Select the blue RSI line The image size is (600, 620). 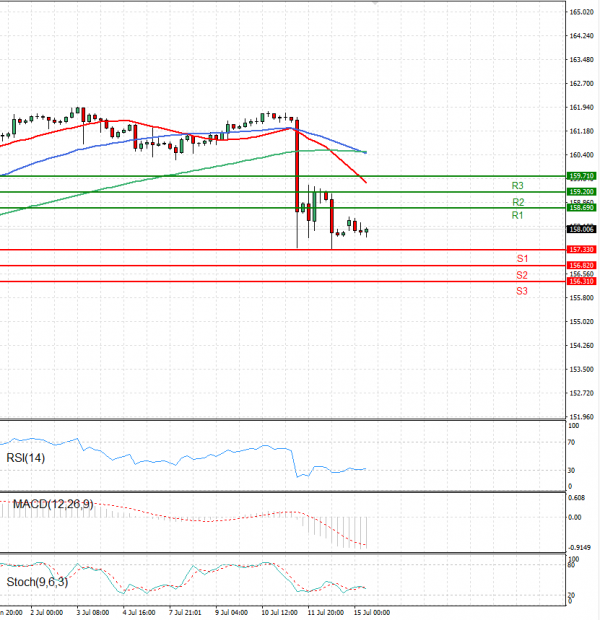[x=182, y=459]
